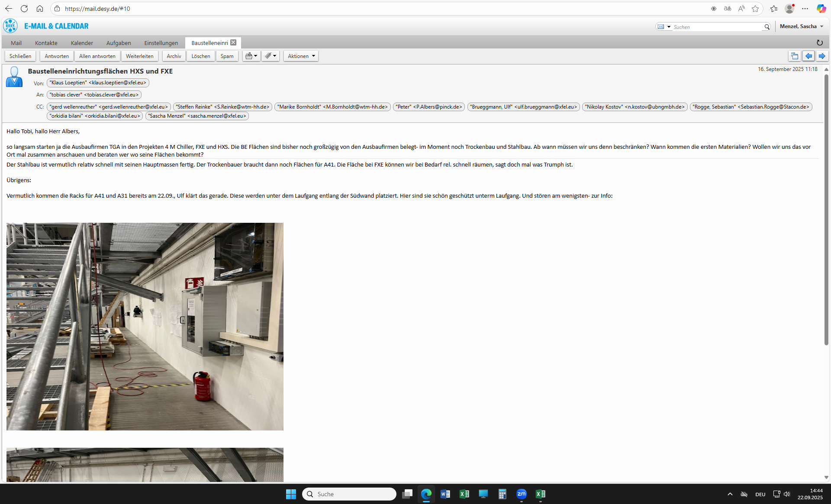Open Zoom from the Windows taskbar
This screenshot has height=504, width=831.
point(521,494)
